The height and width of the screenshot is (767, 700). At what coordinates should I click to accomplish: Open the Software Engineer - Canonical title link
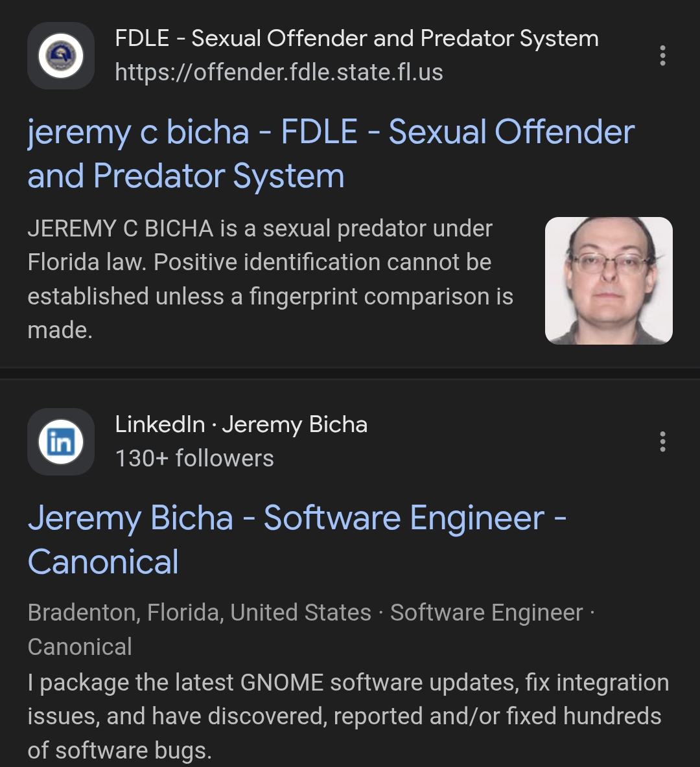pyautogui.click(x=297, y=540)
